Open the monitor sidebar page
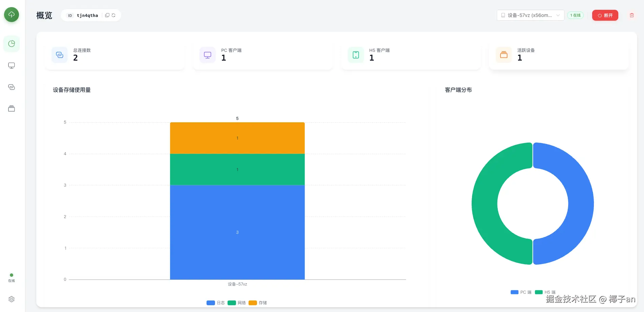The width and height of the screenshot is (644, 312). coord(12,65)
